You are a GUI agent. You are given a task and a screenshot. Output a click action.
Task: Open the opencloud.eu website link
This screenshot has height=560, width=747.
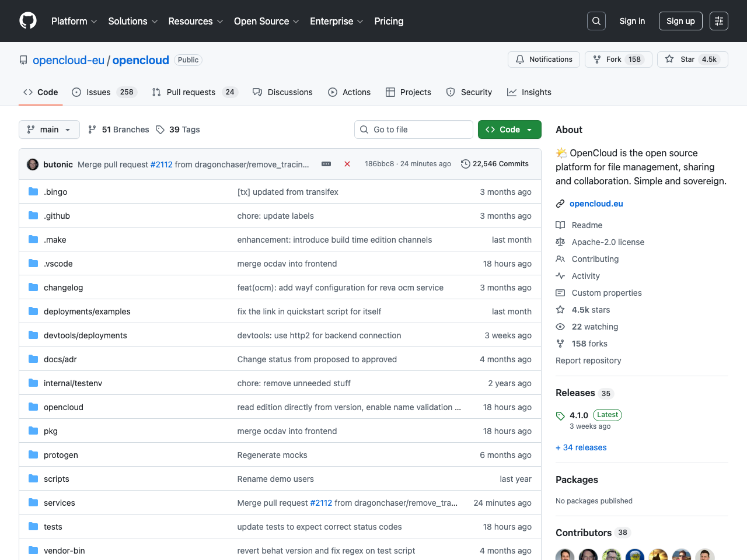596,203
